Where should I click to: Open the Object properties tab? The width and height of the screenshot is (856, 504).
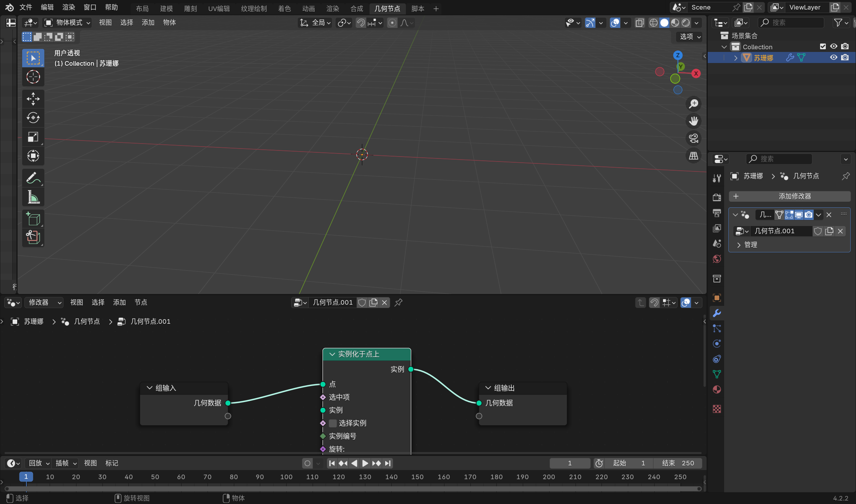click(x=717, y=298)
